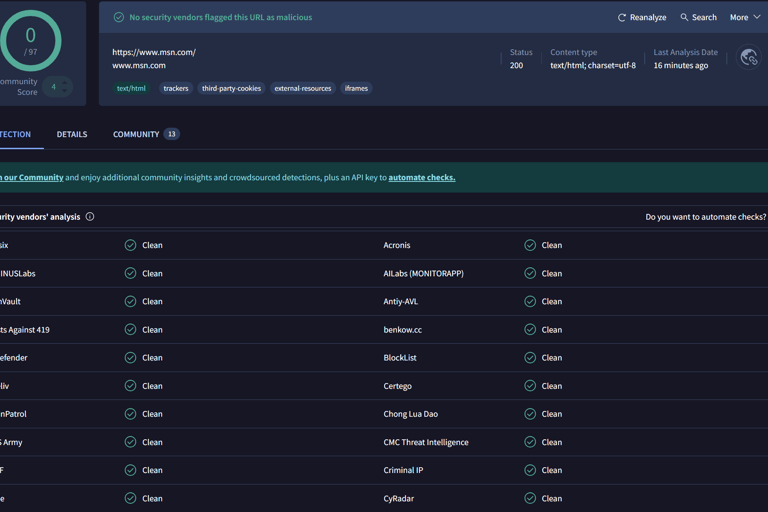Image resolution: width=768 pixels, height=512 pixels.
Task: Click the Clean check icon in Chong Lua Dao row
Action: 530,414
